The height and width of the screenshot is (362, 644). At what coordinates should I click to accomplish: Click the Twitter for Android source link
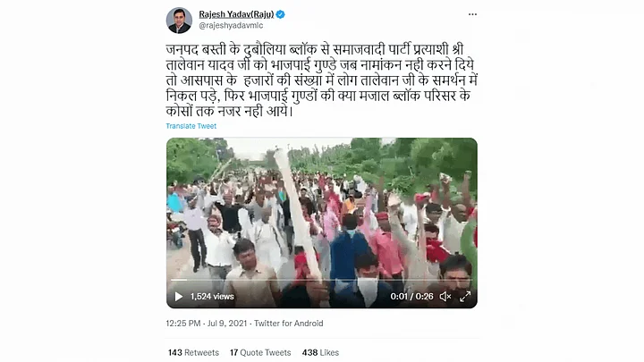coord(288,324)
